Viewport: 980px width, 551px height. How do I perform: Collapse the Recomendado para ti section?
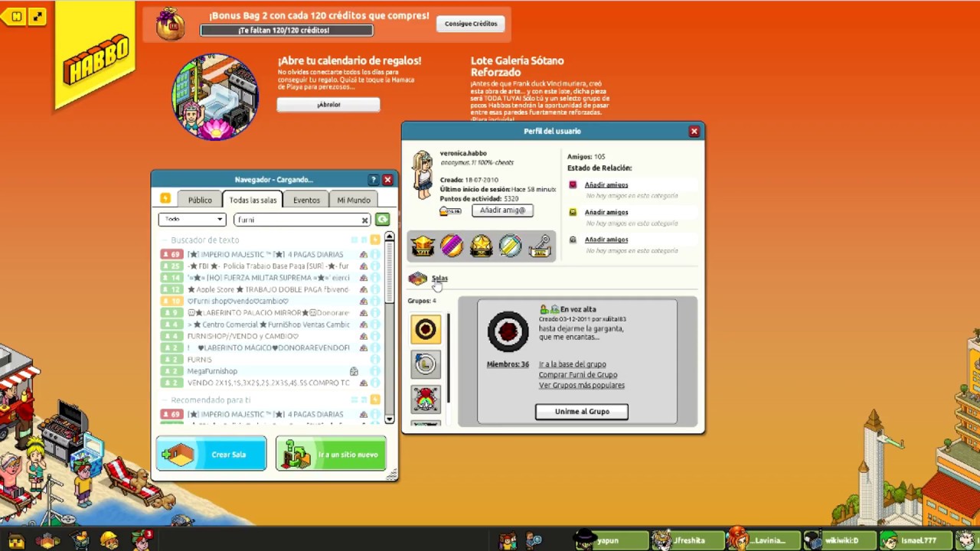coord(165,400)
